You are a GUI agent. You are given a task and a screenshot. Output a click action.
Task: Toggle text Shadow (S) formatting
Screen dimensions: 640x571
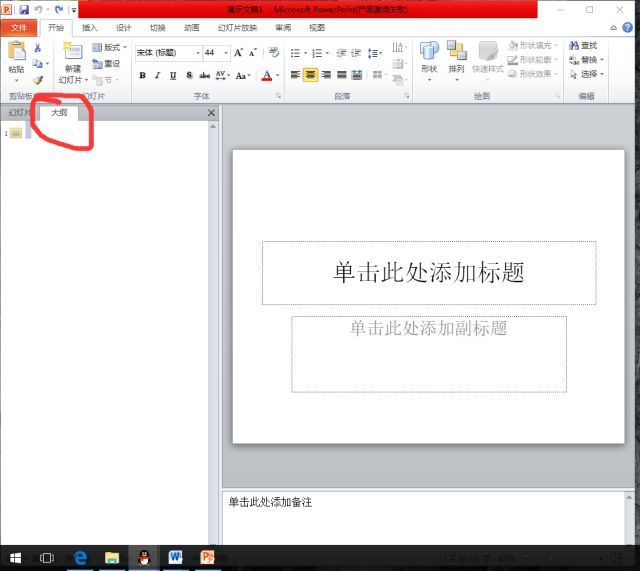click(189, 76)
